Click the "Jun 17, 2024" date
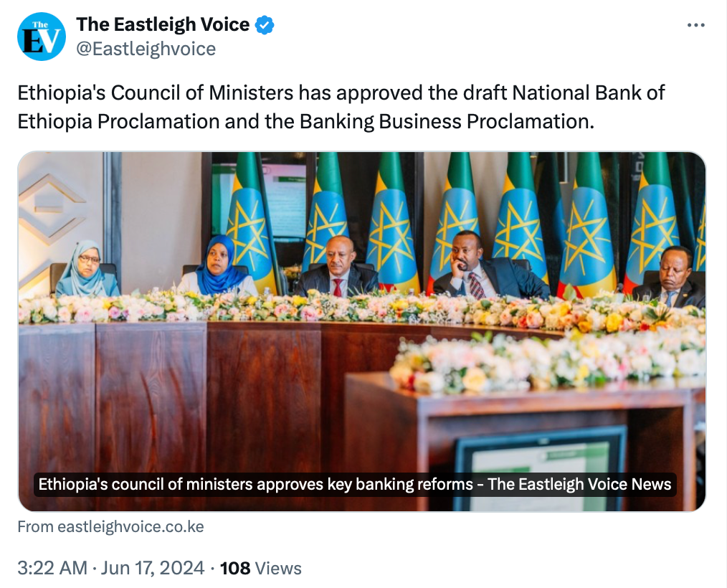This screenshot has height=588, width=727. pyautogui.click(x=152, y=569)
